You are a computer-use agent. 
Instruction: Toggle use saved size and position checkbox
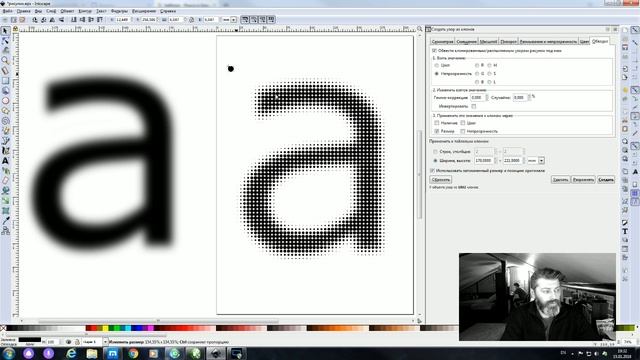tap(432, 171)
